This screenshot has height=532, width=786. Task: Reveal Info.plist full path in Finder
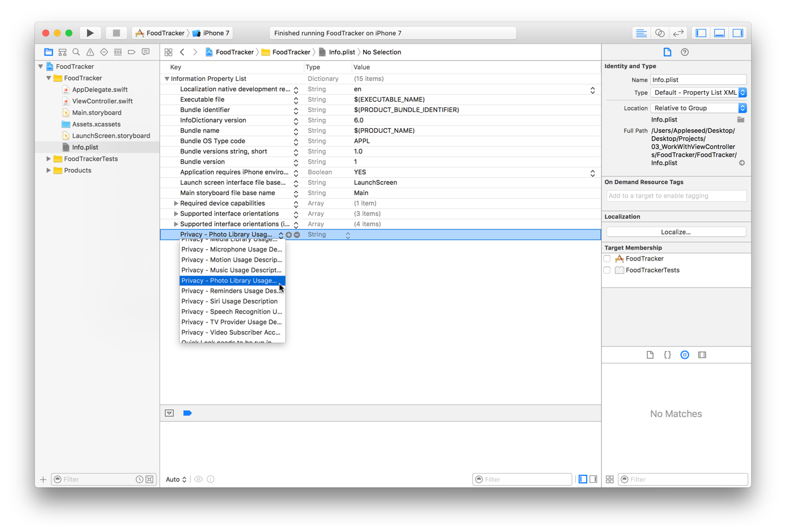point(742,163)
